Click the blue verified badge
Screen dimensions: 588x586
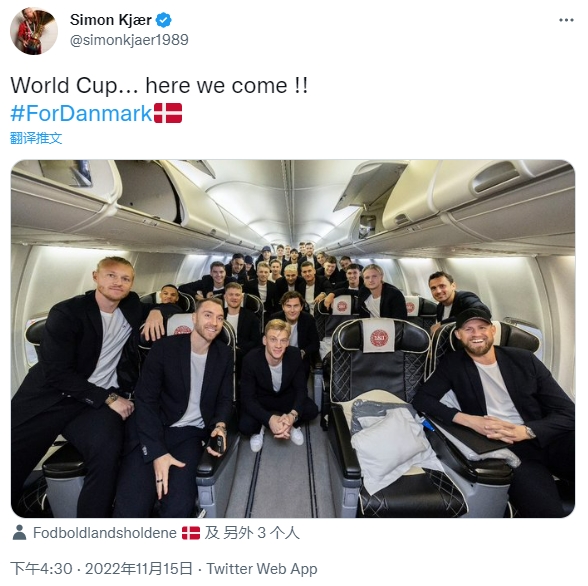click(164, 20)
